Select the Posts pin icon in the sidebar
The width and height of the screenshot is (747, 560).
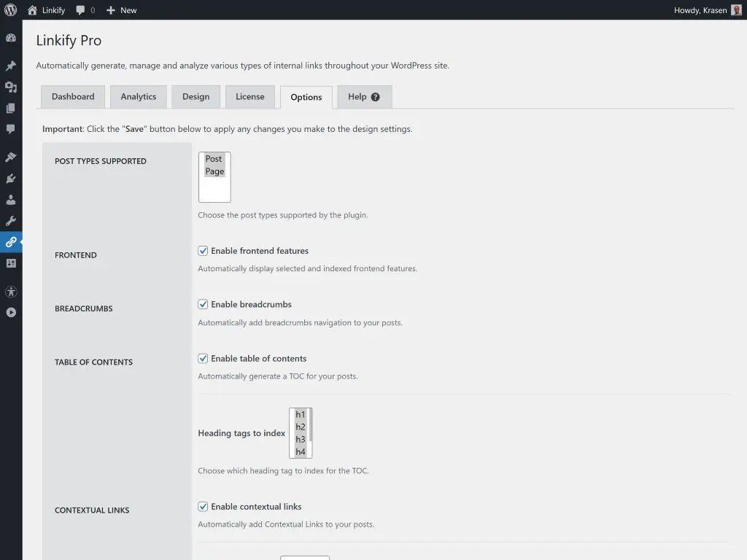point(11,66)
